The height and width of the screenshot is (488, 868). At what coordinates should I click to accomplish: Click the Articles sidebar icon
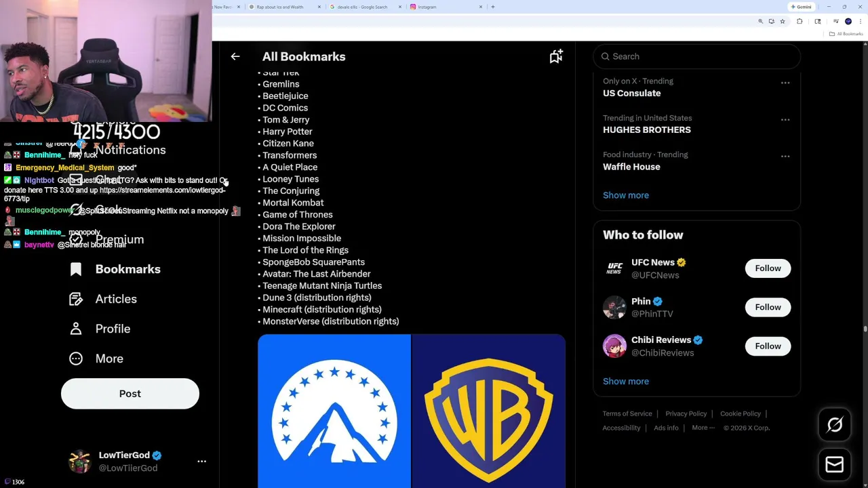pyautogui.click(x=76, y=299)
